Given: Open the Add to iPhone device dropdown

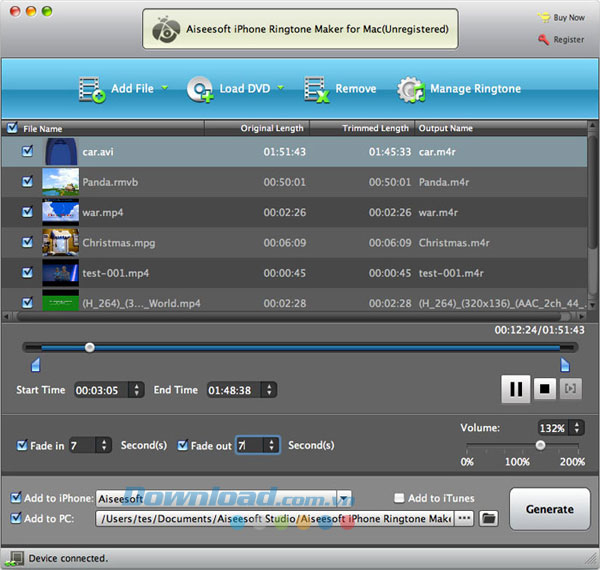Looking at the screenshot, I should point(344,498).
